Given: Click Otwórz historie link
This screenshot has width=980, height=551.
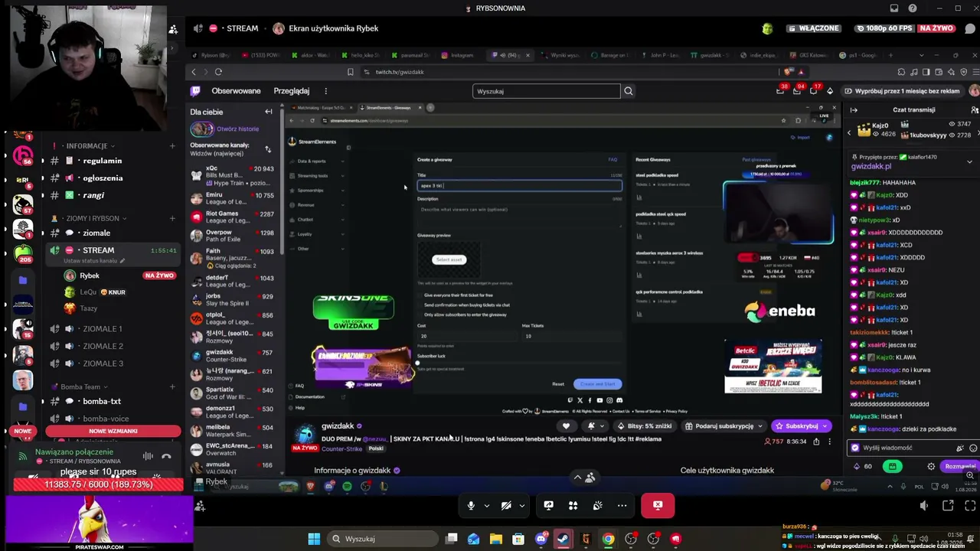Looking at the screenshot, I should 237,129.
